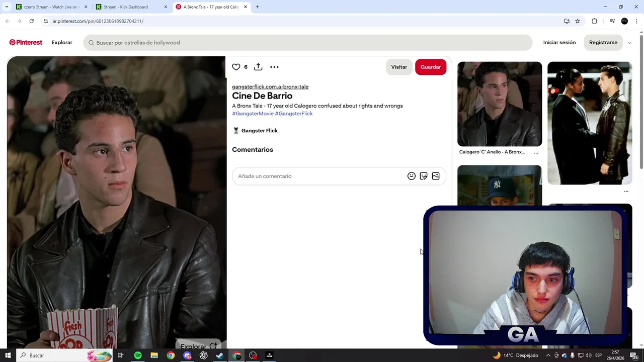
Task: Open the weather widget showing 14°C Despejado
Action: coord(516,355)
